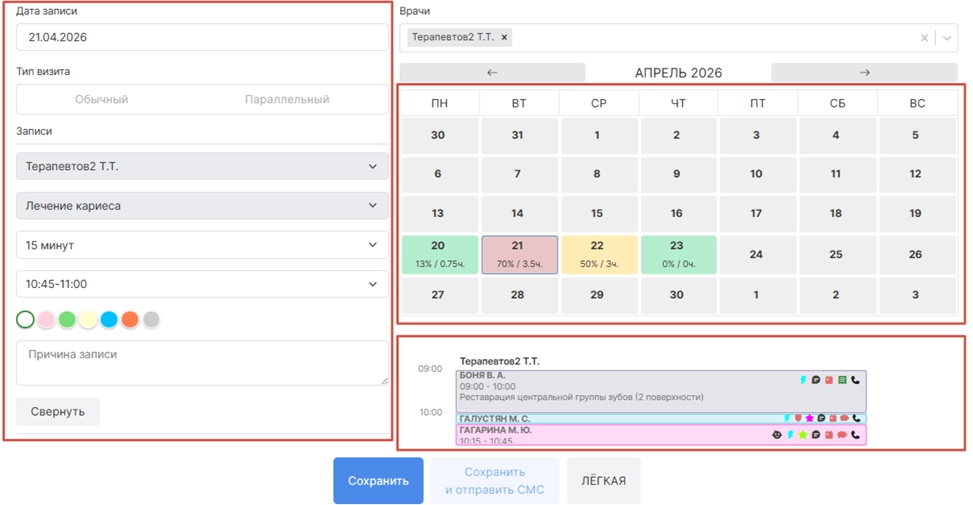Remove the Терапевтов2 Т.Т. doctor tag
Image resolution: width=973 pixels, height=505 pixels.
505,38
